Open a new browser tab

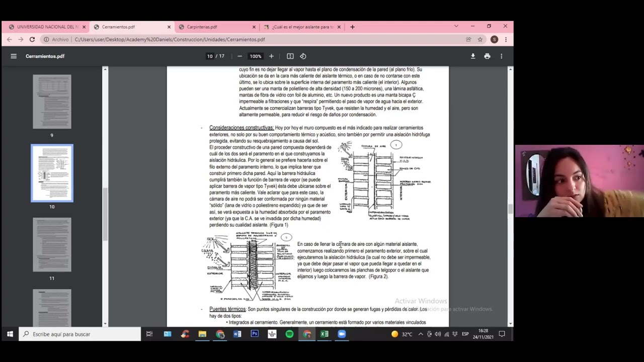352,27
